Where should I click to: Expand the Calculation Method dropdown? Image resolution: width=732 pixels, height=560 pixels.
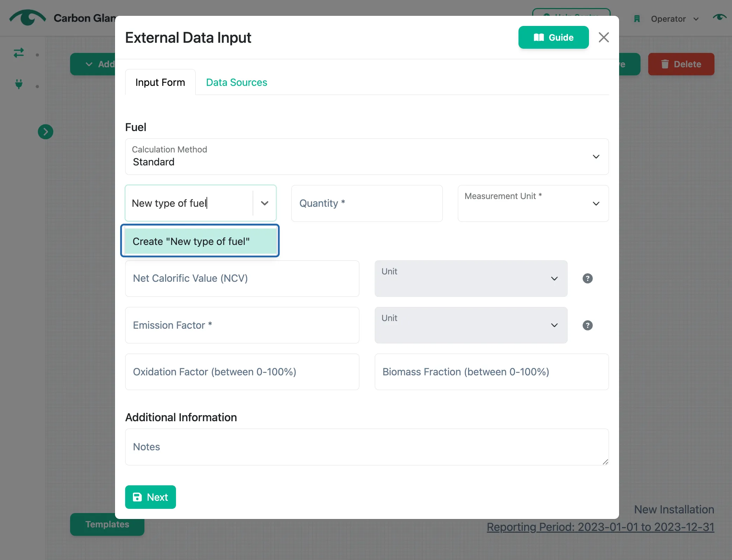click(x=367, y=157)
